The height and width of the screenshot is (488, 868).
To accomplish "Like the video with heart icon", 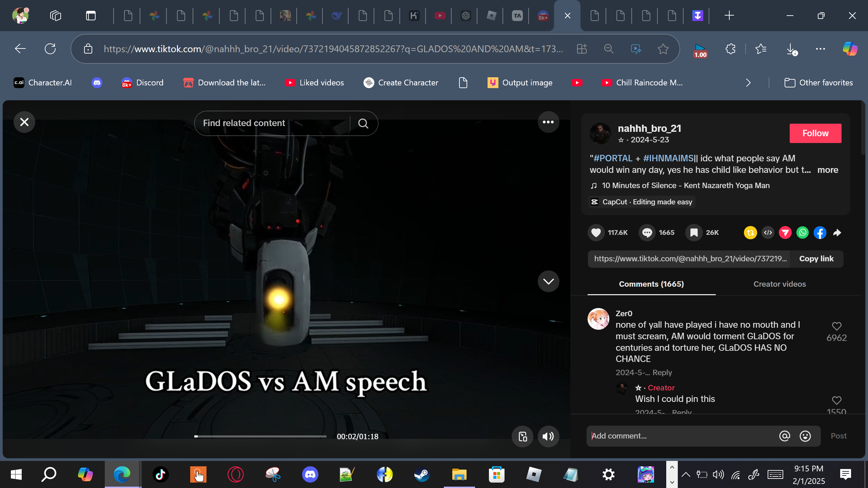I will 596,232.
